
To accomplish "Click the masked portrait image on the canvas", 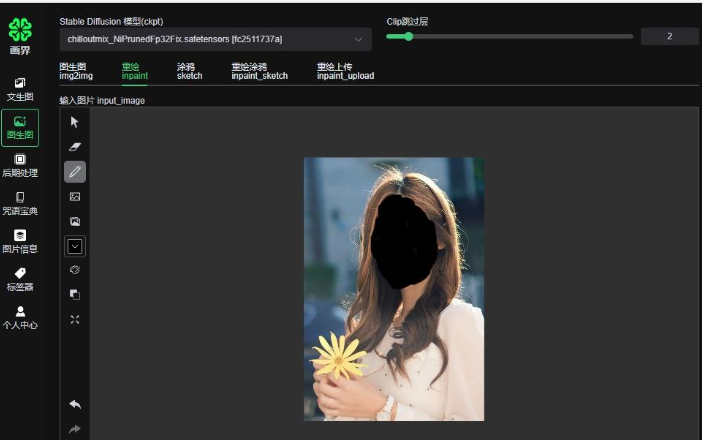I will click(394, 289).
